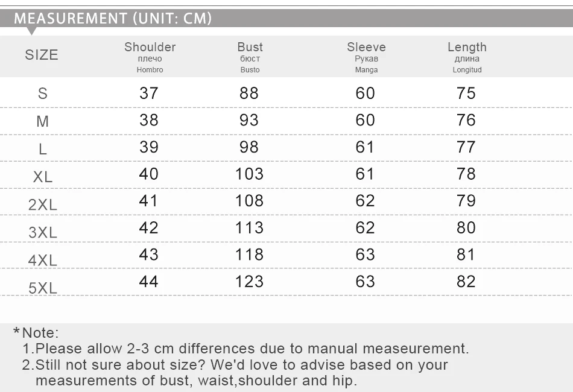Select the S size row label
Screen dimensions: 573x392
coord(43,93)
